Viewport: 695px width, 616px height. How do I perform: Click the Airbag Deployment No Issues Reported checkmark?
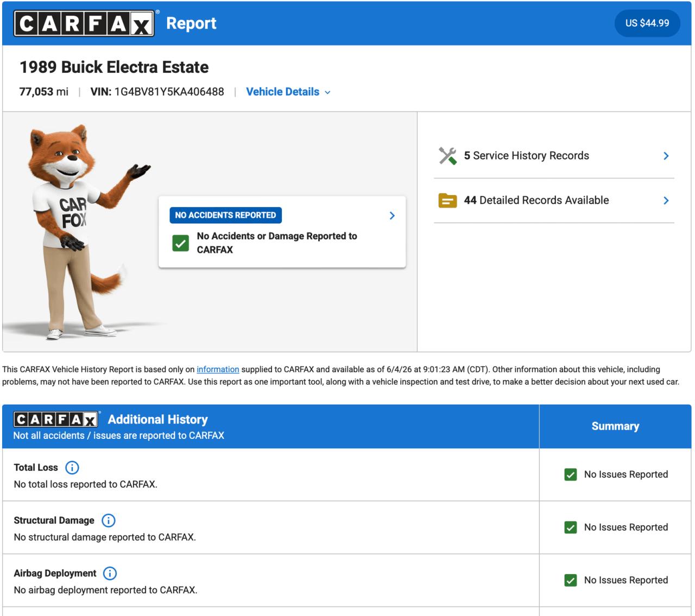click(x=571, y=580)
